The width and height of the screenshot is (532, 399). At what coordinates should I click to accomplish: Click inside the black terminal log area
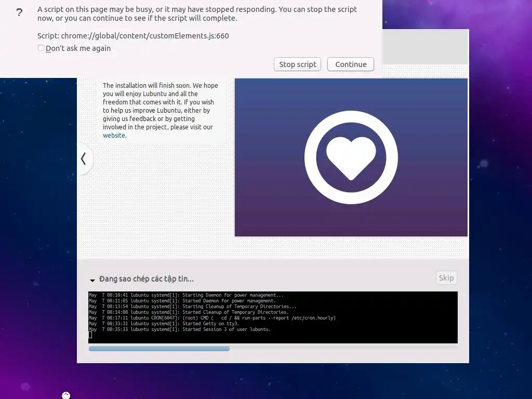273,317
